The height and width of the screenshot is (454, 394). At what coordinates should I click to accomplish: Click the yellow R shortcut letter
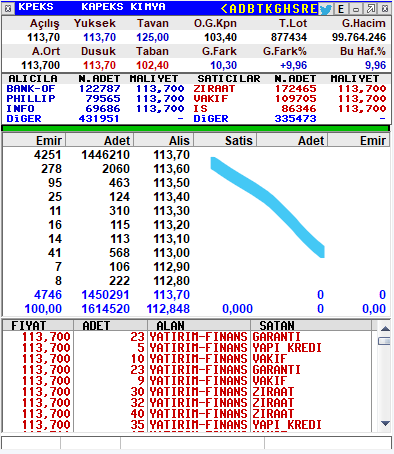[x=305, y=9]
